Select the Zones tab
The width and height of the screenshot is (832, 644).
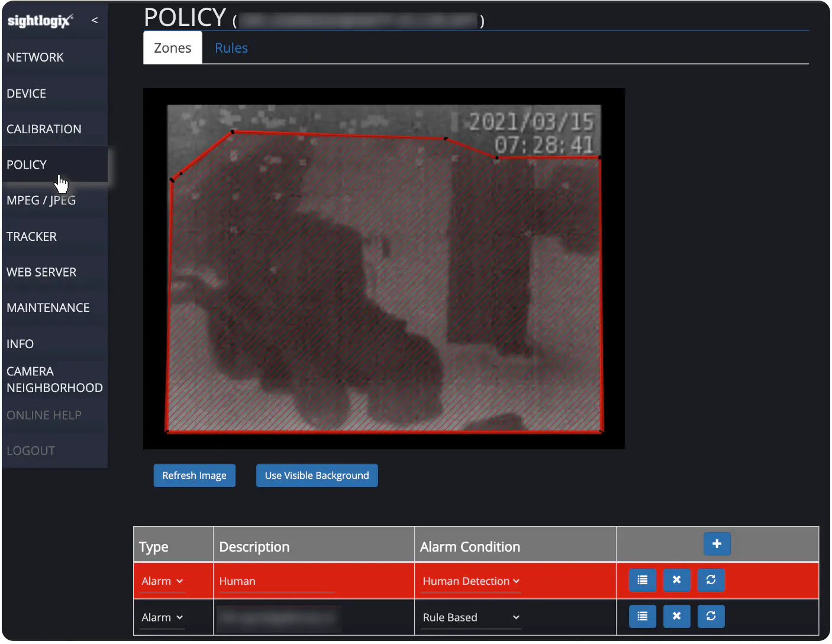[173, 48]
